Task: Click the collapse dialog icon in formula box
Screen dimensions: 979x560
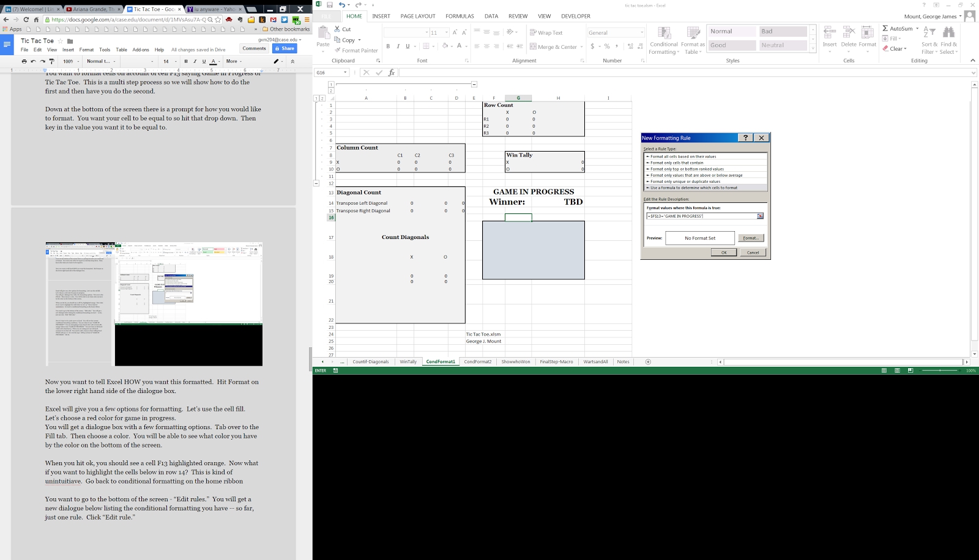Action: tap(760, 216)
